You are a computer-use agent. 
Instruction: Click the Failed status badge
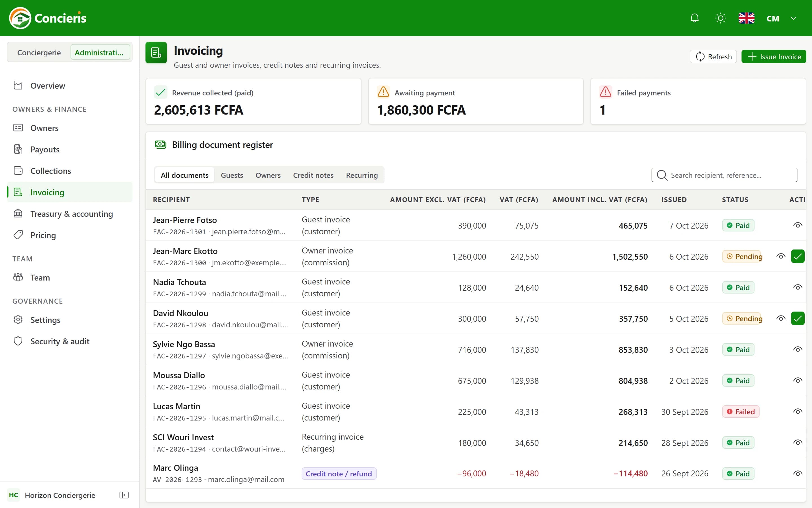[741, 411]
